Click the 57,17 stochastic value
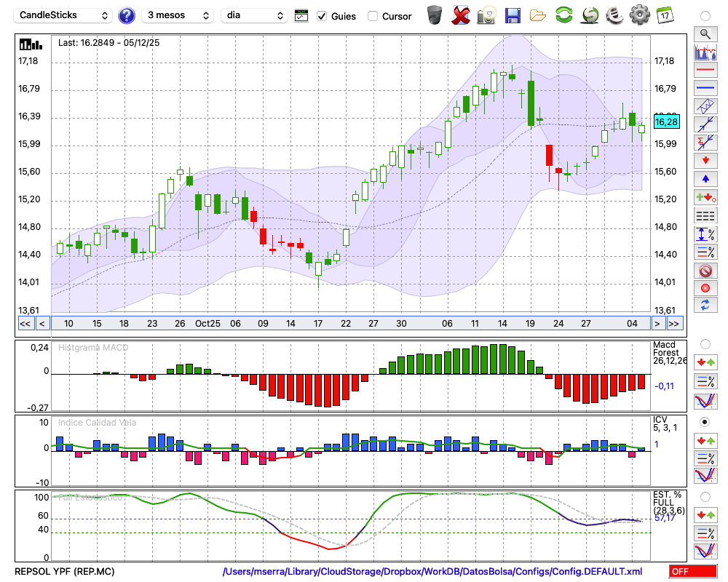The height and width of the screenshot is (582, 728). pyautogui.click(x=665, y=518)
